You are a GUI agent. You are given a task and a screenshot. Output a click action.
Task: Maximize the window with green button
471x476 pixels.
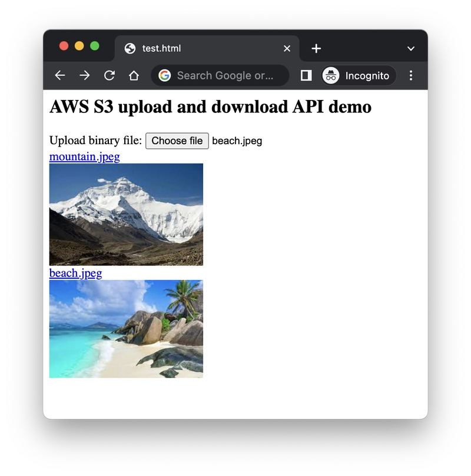(x=95, y=46)
